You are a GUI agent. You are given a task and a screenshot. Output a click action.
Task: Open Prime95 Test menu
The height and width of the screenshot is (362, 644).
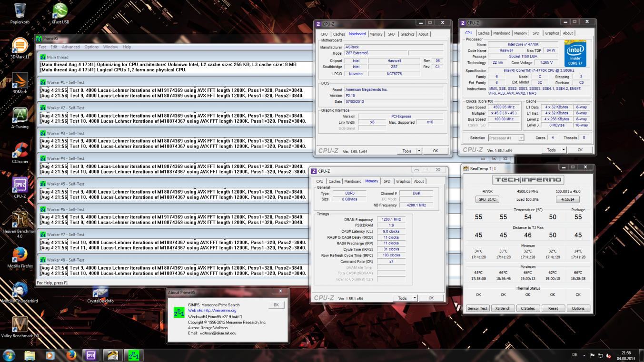tap(42, 47)
